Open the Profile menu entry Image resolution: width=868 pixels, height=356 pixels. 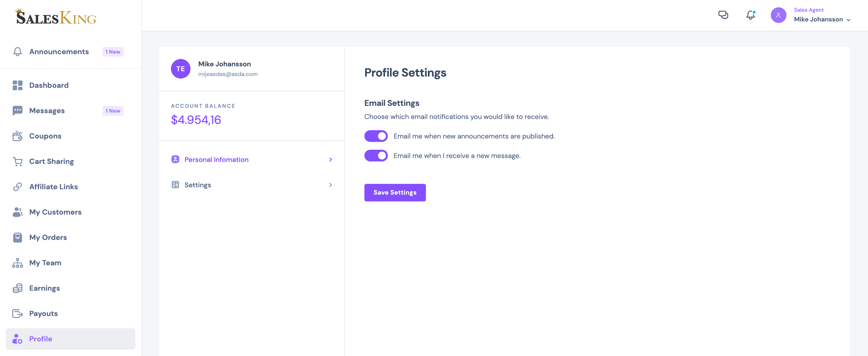(x=41, y=339)
